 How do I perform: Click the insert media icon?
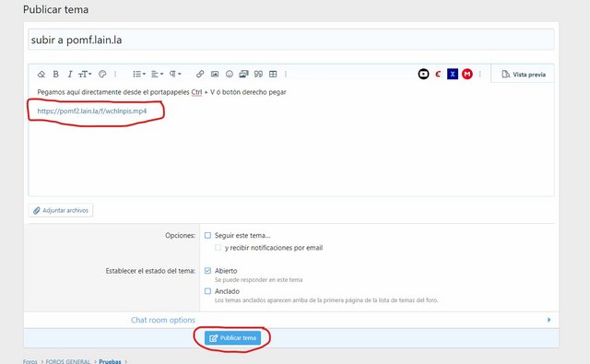pyautogui.click(x=243, y=74)
